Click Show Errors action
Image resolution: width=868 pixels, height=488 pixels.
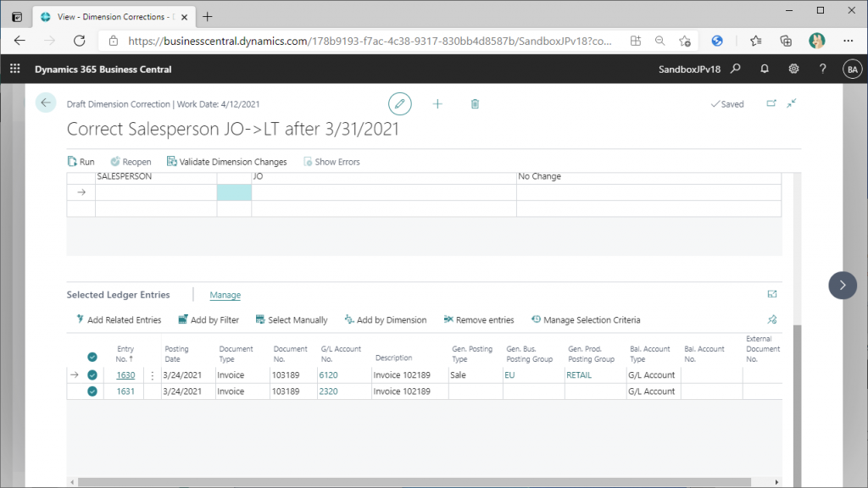pyautogui.click(x=331, y=162)
